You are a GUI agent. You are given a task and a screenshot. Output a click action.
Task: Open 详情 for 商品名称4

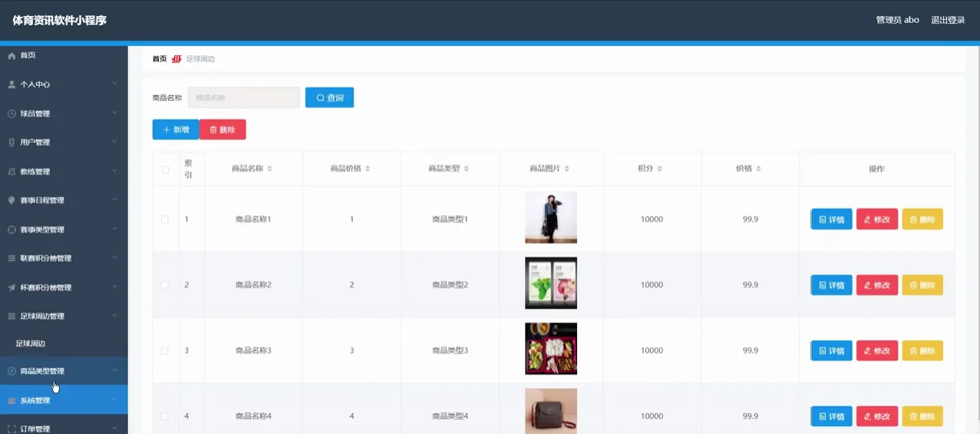point(831,416)
